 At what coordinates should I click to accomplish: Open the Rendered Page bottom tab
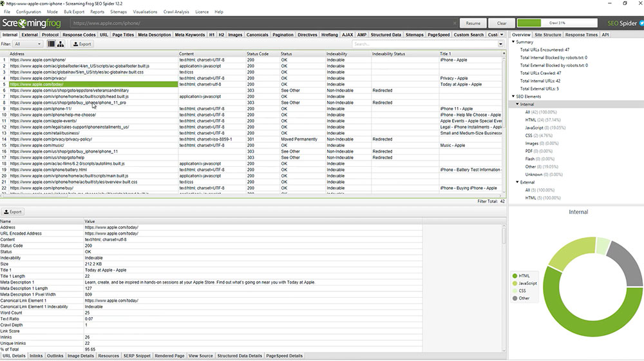(x=169, y=356)
